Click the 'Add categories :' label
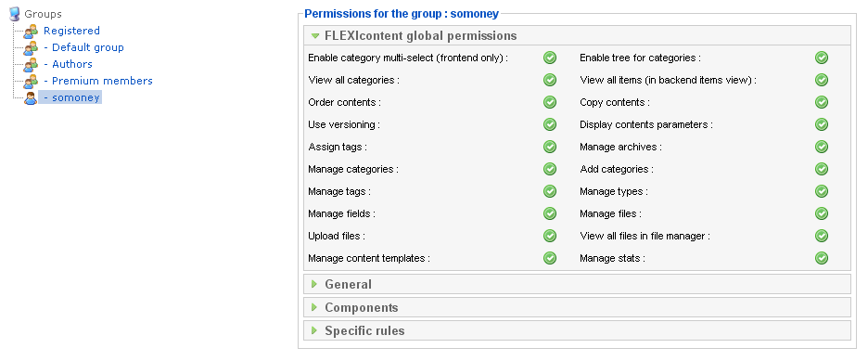 [x=617, y=169]
